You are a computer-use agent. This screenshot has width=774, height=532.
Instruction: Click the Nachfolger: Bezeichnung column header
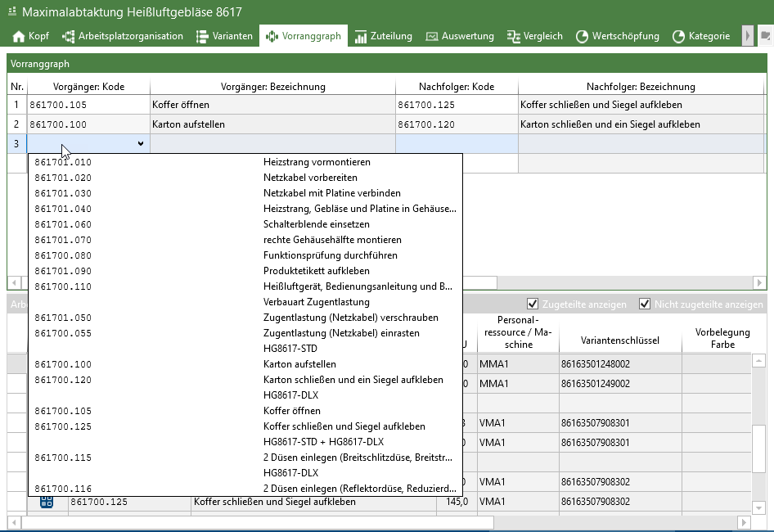tap(641, 87)
